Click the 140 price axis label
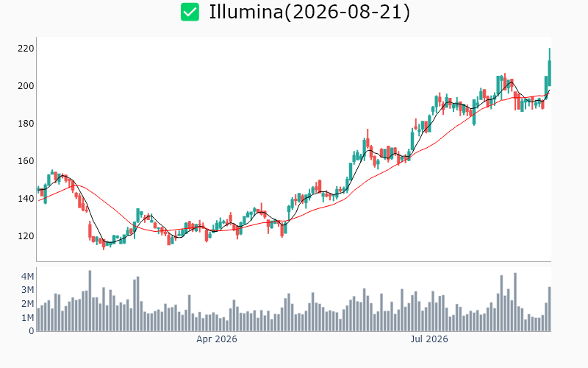Viewport: 588px width, 368px height. [26, 199]
